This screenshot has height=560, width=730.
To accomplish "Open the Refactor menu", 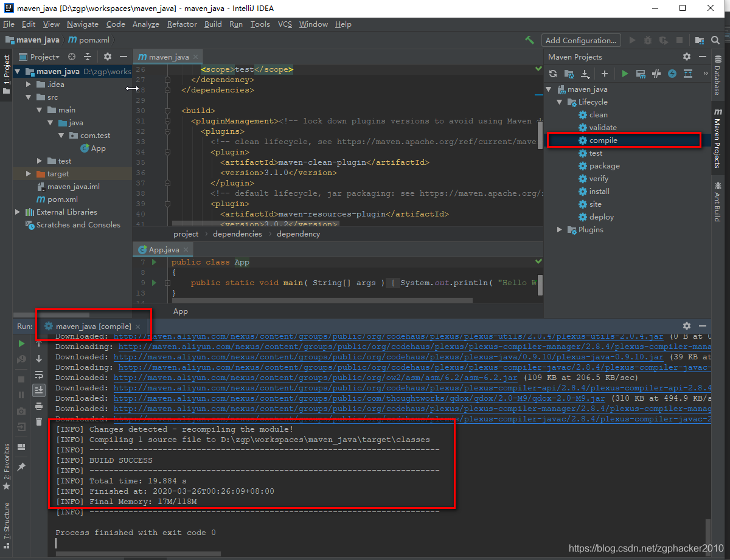I will coord(182,24).
